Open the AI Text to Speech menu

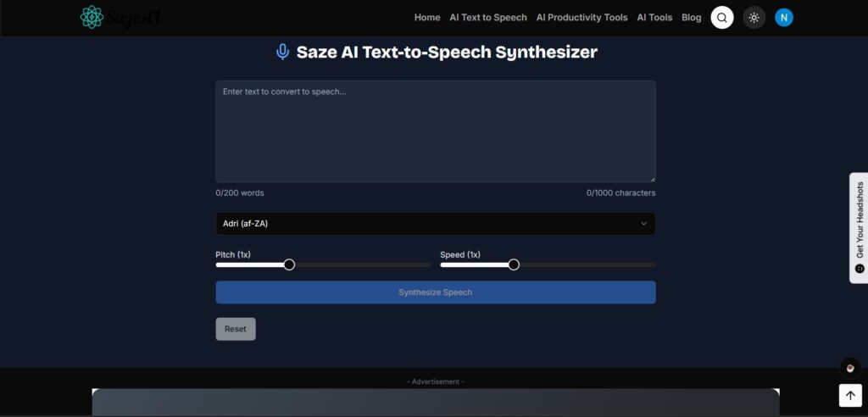pyautogui.click(x=487, y=17)
